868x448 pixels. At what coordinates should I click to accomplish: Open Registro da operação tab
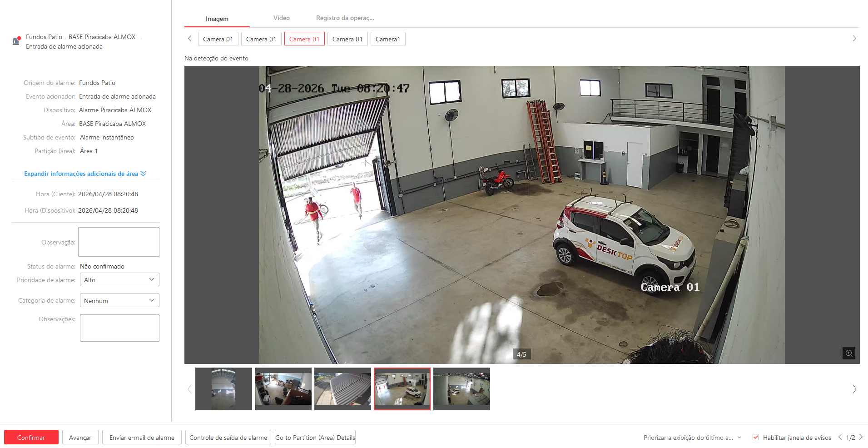click(345, 18)
